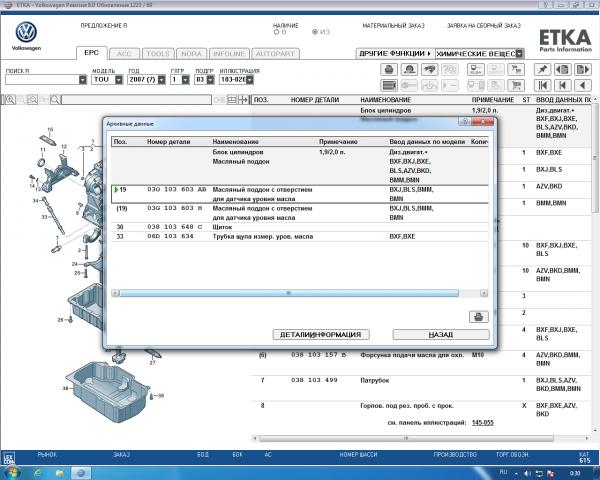Select row 03G 103 603 H

[x=300, y=213]
